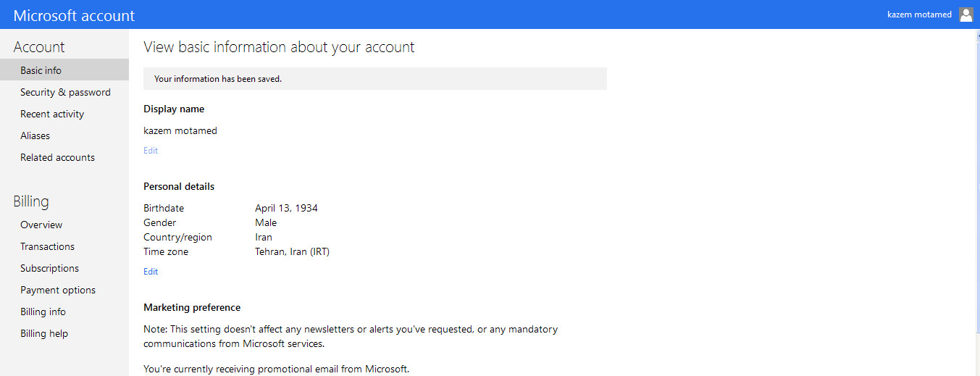Click the Billing section heading
Screen dimensions: 980x376
pyautogui.click(x=31, y=201)
